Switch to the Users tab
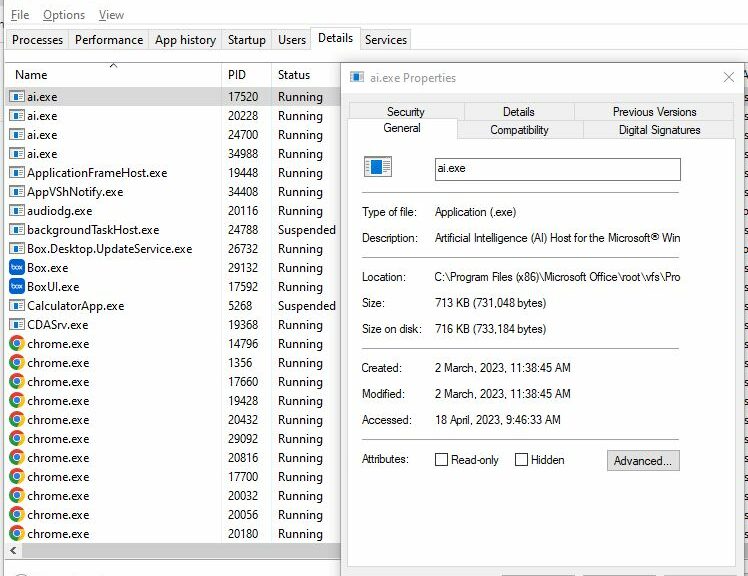748x576 pixels. (x=291, y=40)
